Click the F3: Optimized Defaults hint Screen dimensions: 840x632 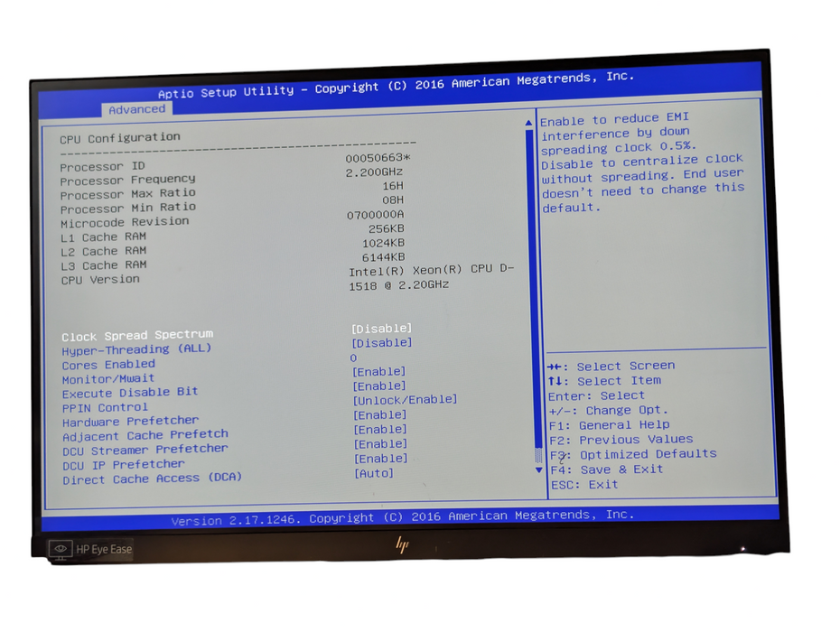(x=633, y=455)
